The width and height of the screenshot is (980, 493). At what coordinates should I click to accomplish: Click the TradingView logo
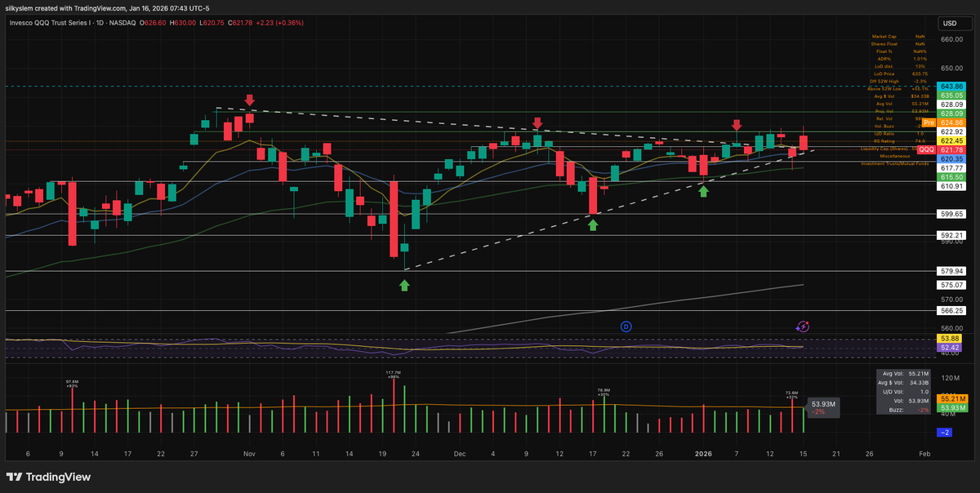[50, 477]
